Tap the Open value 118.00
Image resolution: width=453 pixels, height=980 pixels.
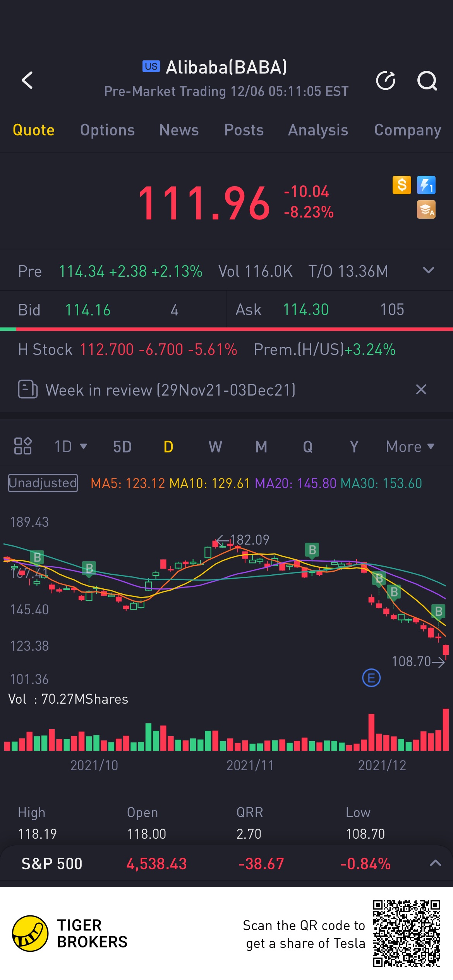click(x=147, y=834)
